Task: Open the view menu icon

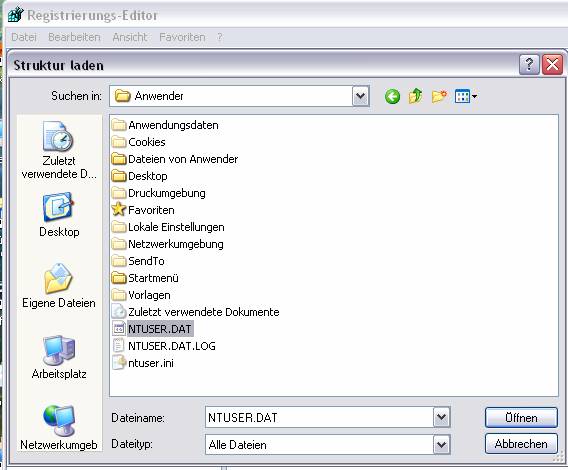Action: pos(465,96)
